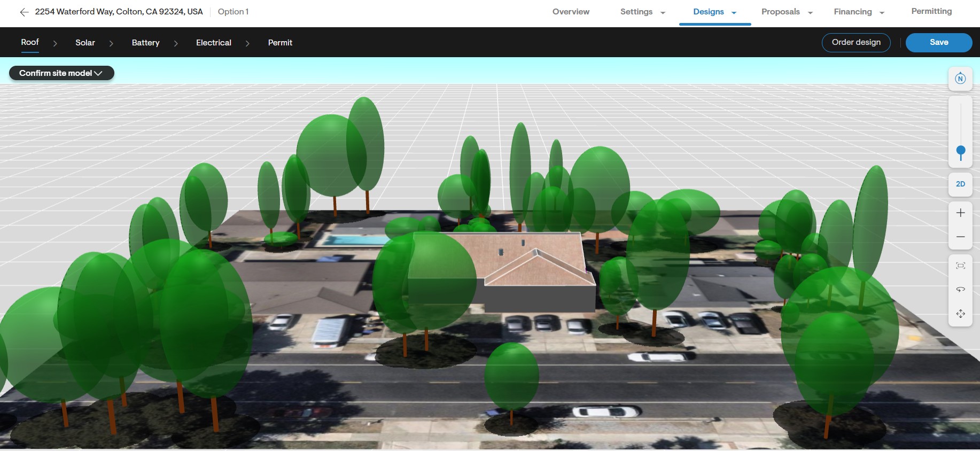Go to the Overview tab
The image size is (980, 451).
571,12
